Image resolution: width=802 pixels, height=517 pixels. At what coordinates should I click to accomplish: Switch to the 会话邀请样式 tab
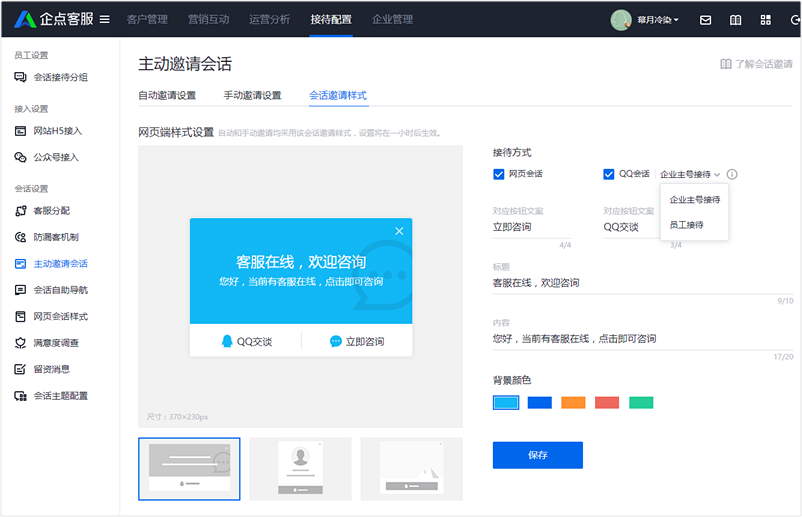pyautogui.click(x=338, y=96)
